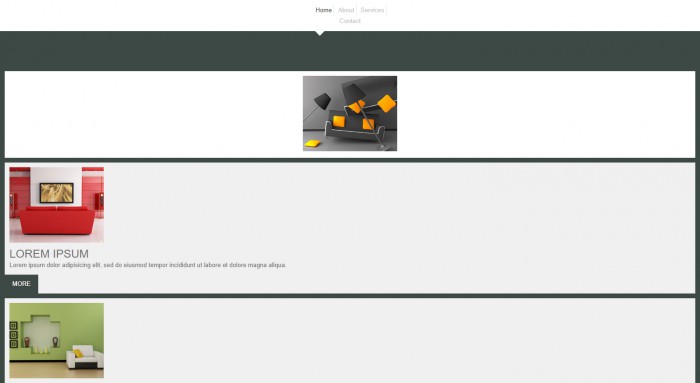This screenshot has width=700, height=383.
Task: Click the red sofa in the first card
Action: 57,220
